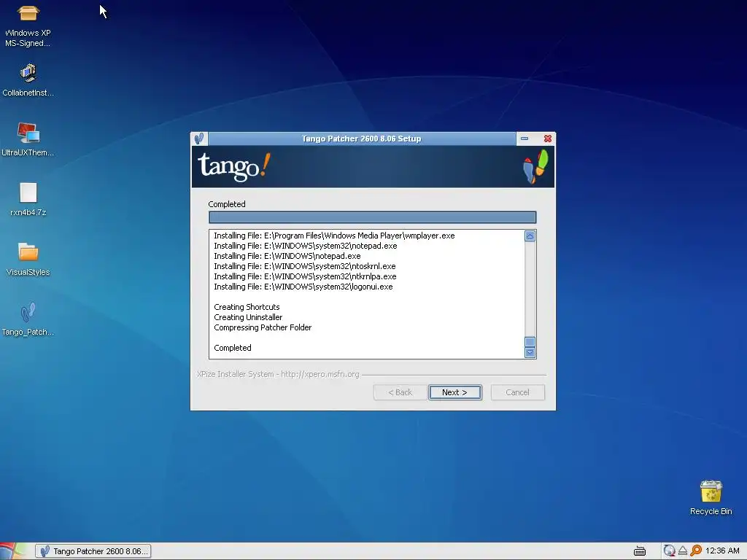Click the ntkrnlpa.exe log line
Viewport: 747px width, 560px height.
(306, 276)
